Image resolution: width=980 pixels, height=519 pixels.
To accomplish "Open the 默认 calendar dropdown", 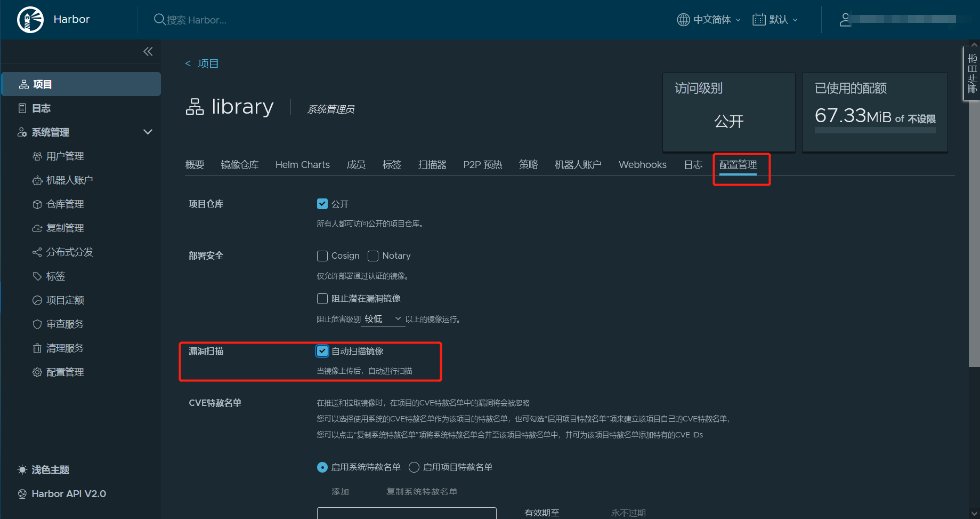I will click(775, 20).
